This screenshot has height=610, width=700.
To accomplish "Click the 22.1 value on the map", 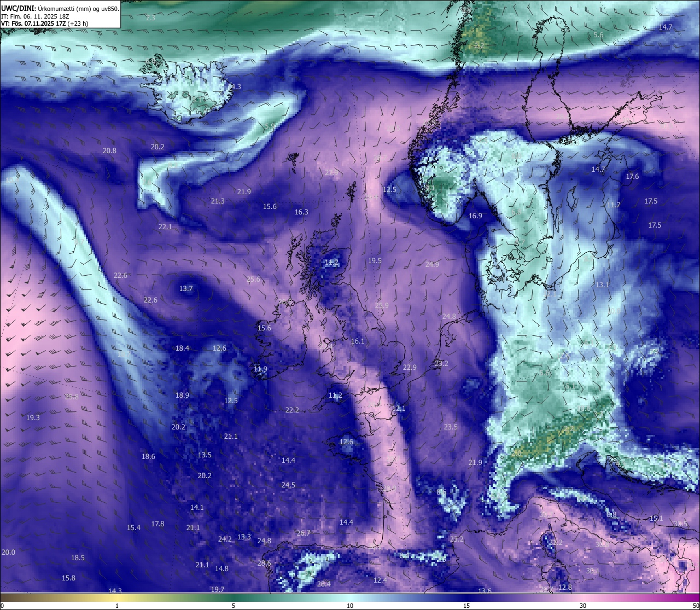I will (165, 227).
